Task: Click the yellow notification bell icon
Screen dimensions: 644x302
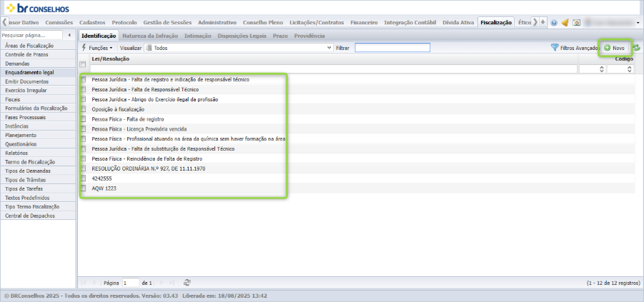Action: click(565, 23)
